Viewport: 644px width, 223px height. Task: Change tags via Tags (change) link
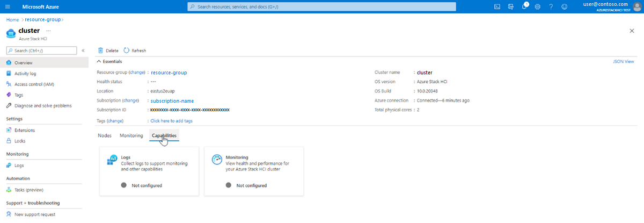[115, 121]
